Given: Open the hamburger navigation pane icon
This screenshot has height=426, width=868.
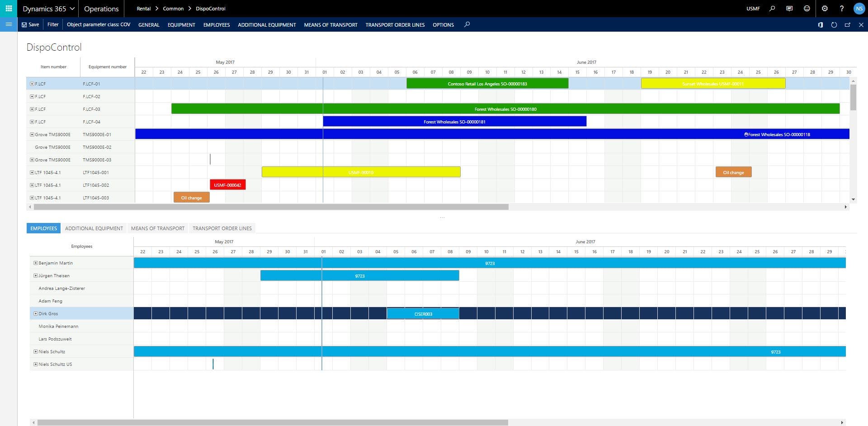Looking at the screenshot, I should [x=9, y=24].
